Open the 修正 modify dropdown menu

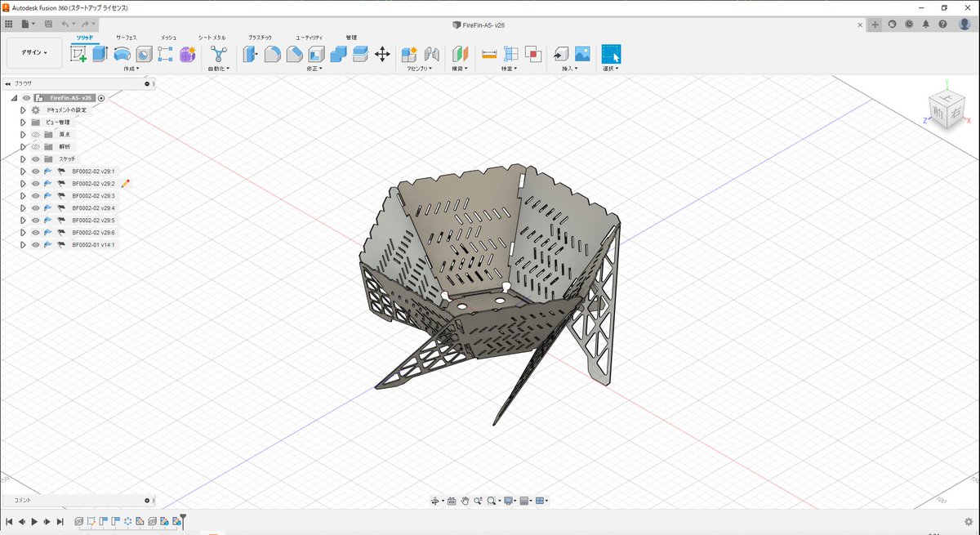(x=314, y=69)
